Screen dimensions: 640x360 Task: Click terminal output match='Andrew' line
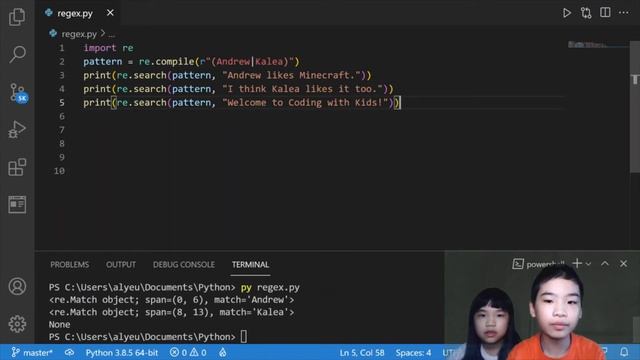pyautogui.click(x=171, y=300)
